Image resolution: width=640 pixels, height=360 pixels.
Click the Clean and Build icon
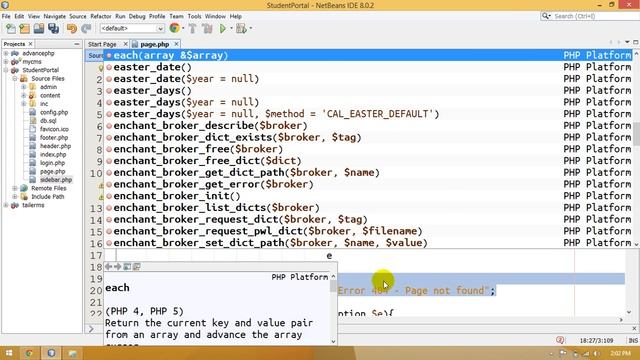207,29
